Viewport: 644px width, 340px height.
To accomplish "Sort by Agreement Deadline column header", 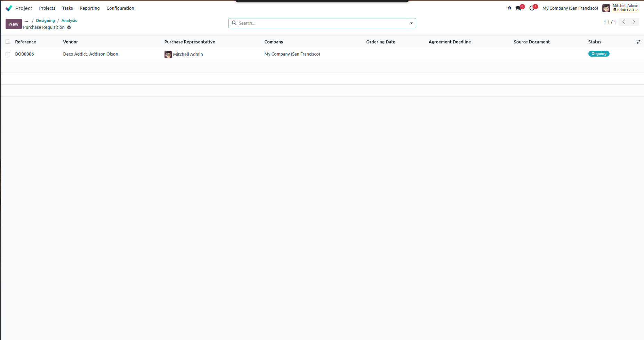I will tap(450, 42).
